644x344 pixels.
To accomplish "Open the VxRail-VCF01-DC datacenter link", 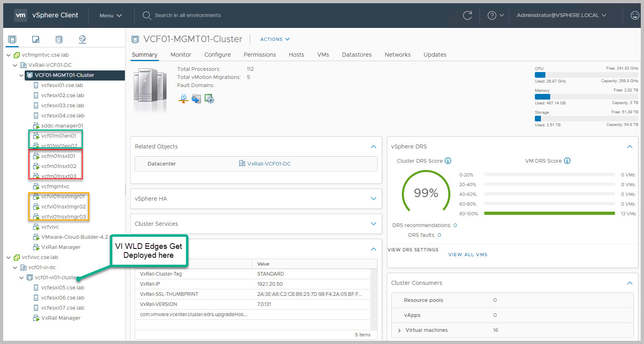I will click(x=268, y=164).
